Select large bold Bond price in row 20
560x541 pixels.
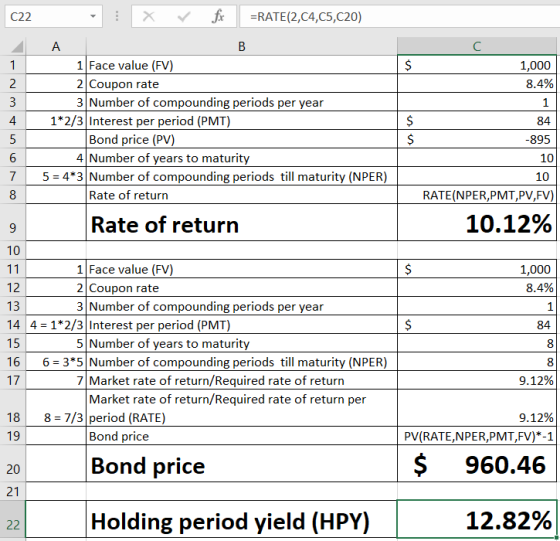[x=241, y=463]
